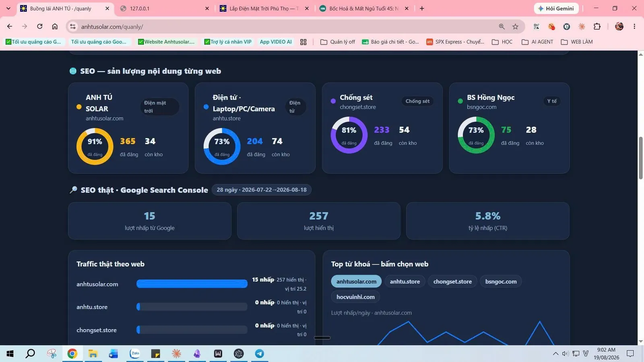The image size is (644, 362).
Task: Navigate back with the back arrow
Action: point(10,27)
